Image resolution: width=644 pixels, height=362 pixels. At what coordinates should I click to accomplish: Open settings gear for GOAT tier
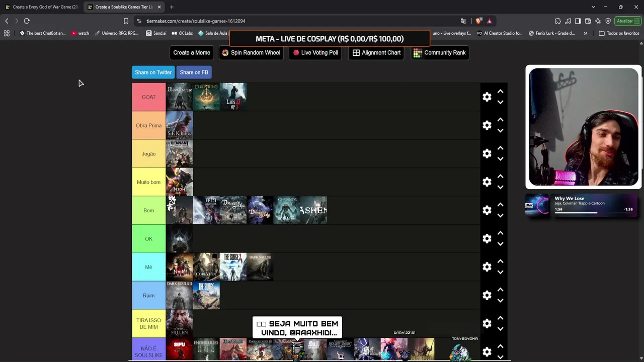(x=487, y=97)
